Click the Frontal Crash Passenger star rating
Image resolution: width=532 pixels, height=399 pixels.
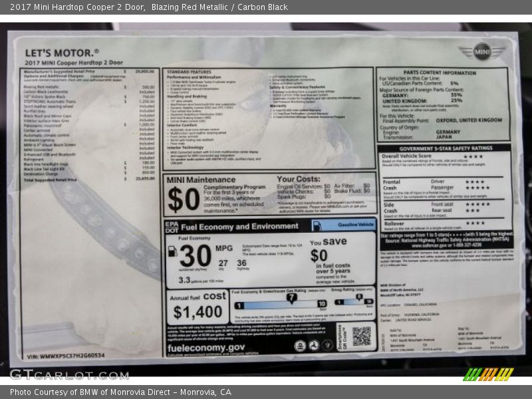477,188
